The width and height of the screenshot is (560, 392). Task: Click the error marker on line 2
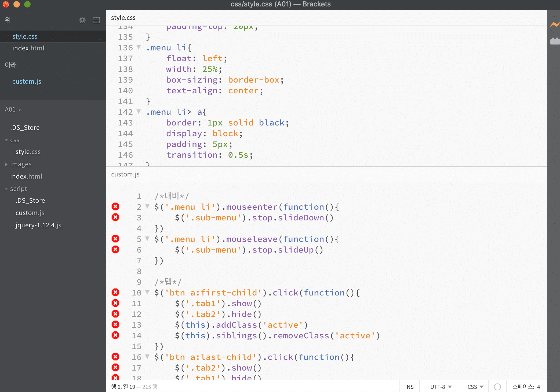115,207
